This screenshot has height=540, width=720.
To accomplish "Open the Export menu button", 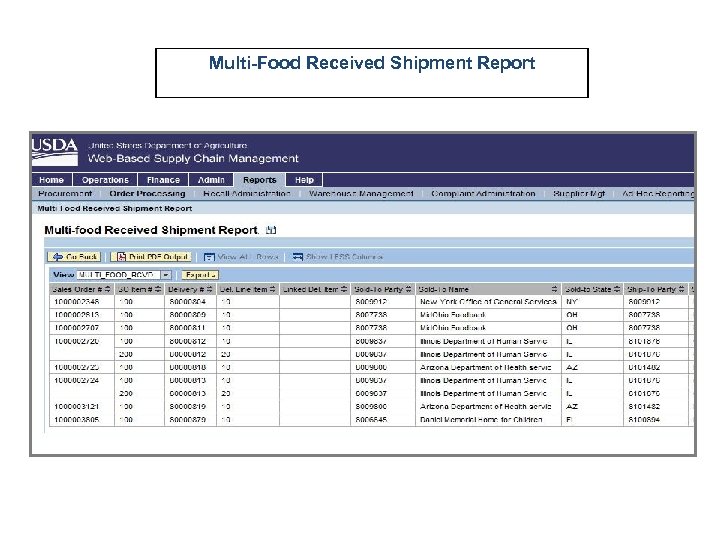I will click(200, 275).
